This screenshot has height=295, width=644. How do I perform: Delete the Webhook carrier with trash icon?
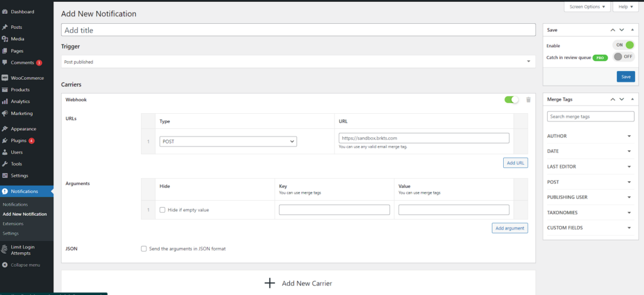528,99
